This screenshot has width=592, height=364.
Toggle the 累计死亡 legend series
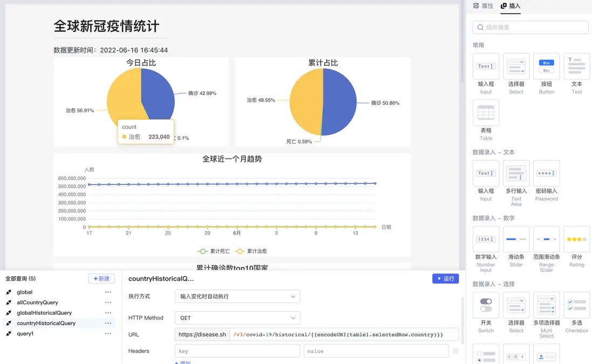[214, 251]
